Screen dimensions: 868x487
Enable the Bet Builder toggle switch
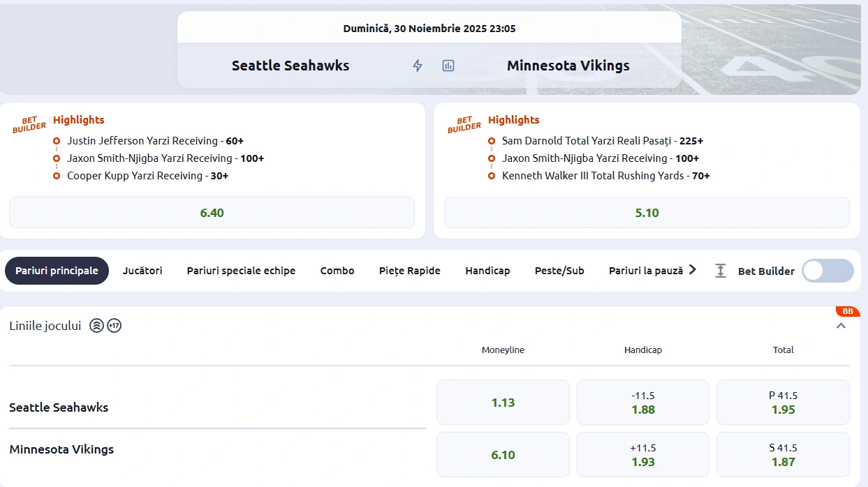(827, 271)
